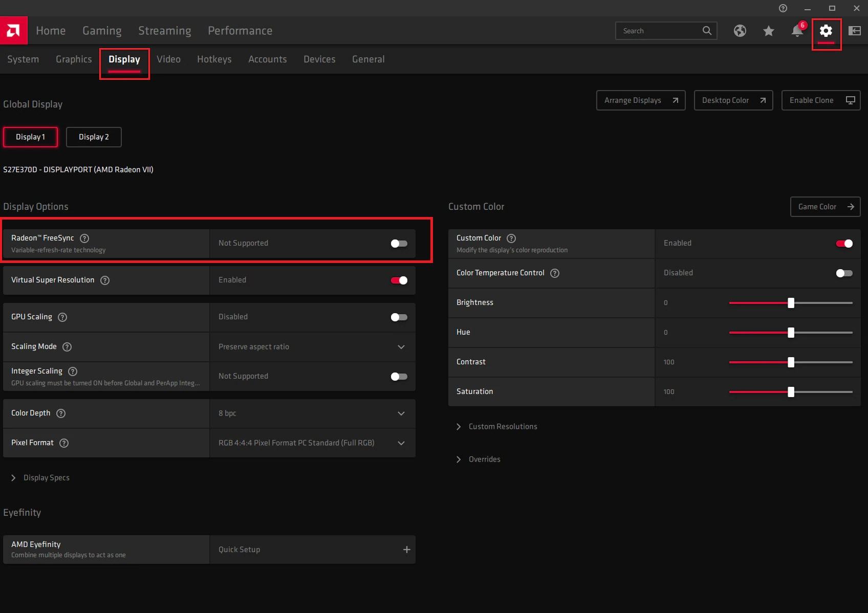868x613 pixels.
Task: Open Hotkeys settings tab
Action: click(214, 59)
